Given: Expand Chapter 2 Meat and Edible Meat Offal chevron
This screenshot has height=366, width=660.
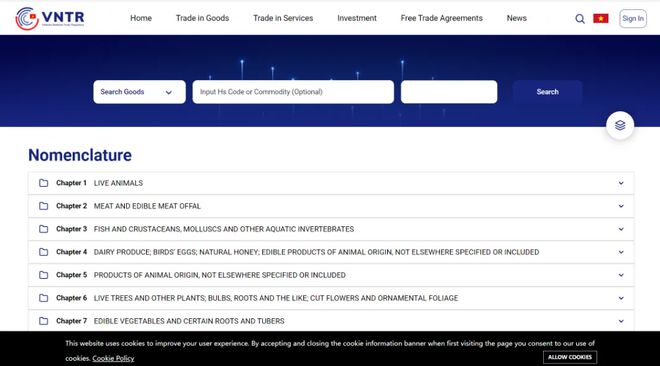Looking at the screenshot, I should (621, 206).
